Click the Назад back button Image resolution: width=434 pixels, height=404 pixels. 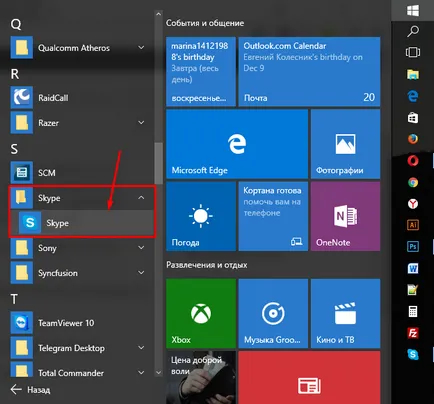(30, 389)
